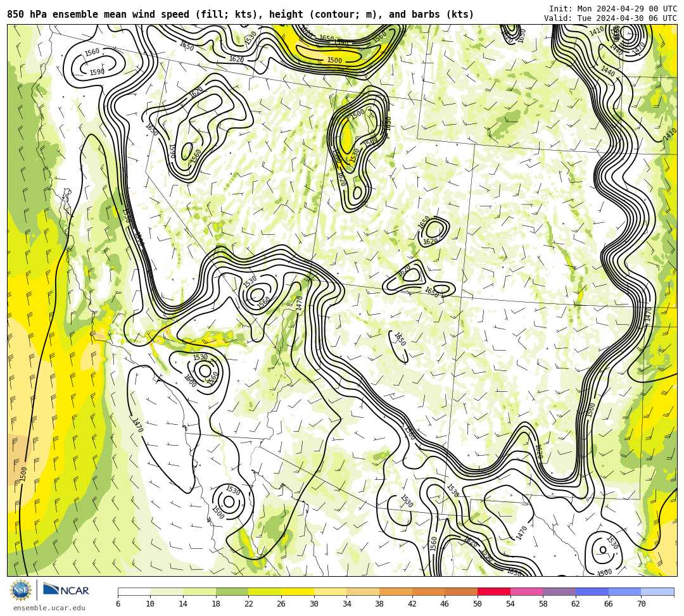Click the colorbar tick label 18
The image size is (684, 616).
click(x=216, y=604)
